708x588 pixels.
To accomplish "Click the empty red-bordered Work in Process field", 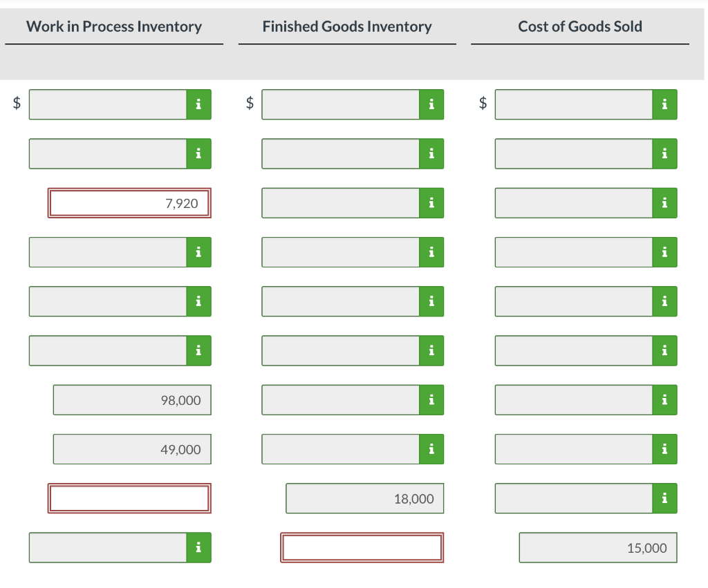I will point(129,497).
